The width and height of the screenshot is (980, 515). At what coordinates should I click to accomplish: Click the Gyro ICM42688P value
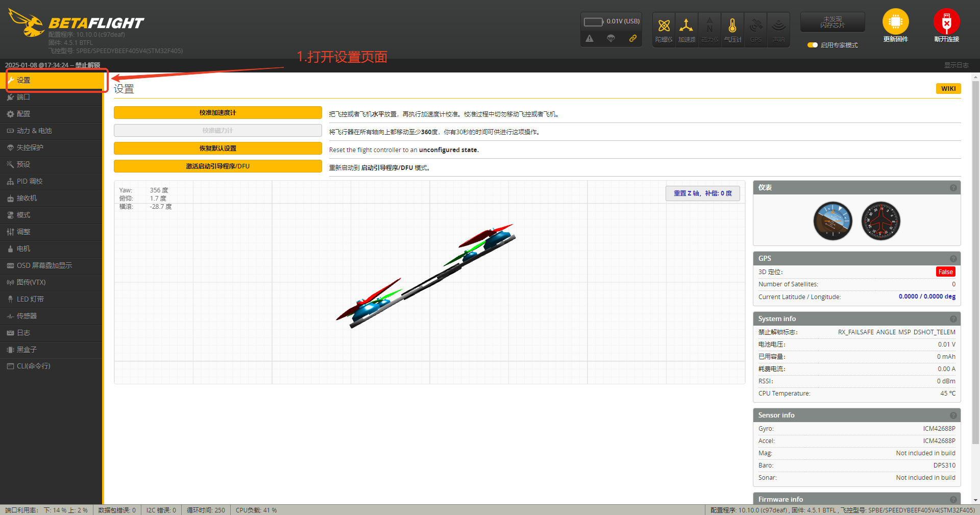point(939,429)
